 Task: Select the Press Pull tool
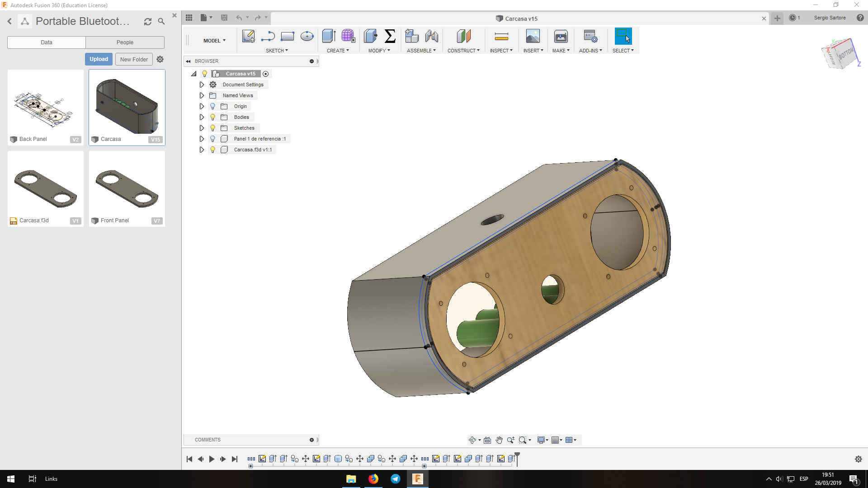(370, 36)
